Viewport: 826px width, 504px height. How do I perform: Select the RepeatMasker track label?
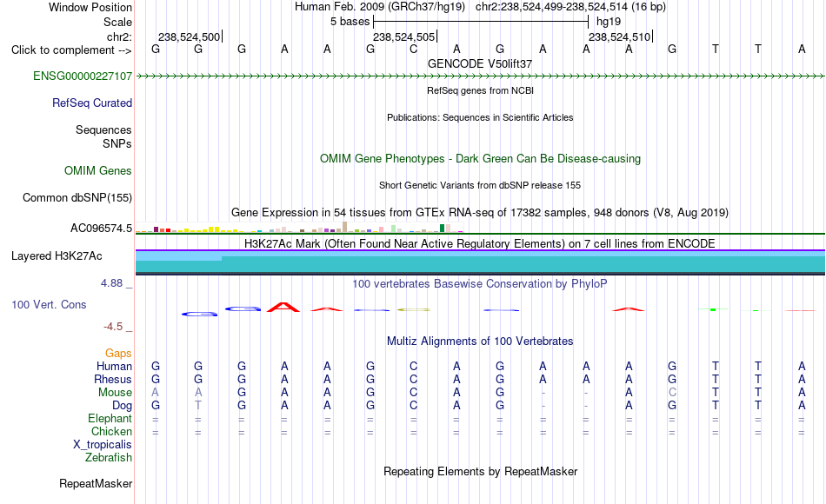click(x=96, y=483)
